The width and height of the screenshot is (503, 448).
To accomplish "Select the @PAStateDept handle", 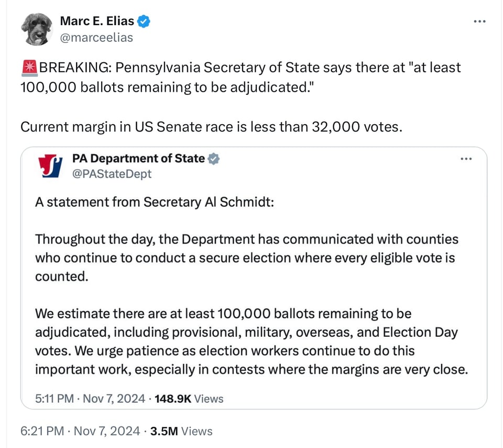I will coord(112,173).
